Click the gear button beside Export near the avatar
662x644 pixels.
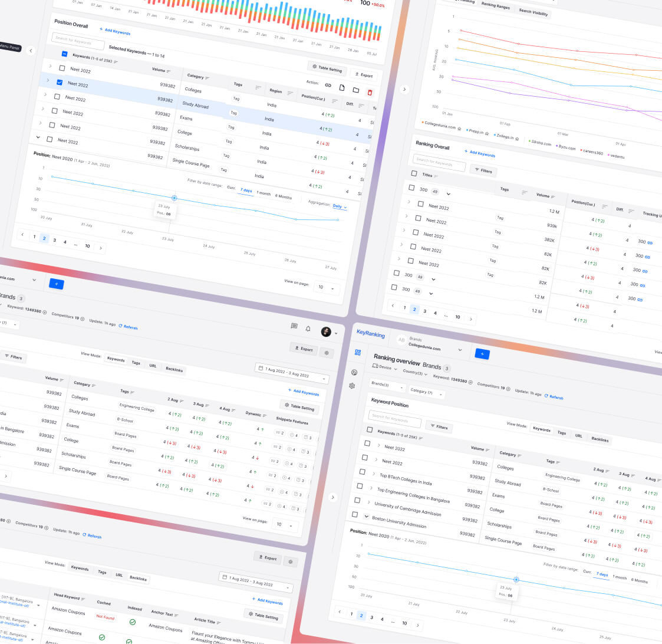click(327, 353)
